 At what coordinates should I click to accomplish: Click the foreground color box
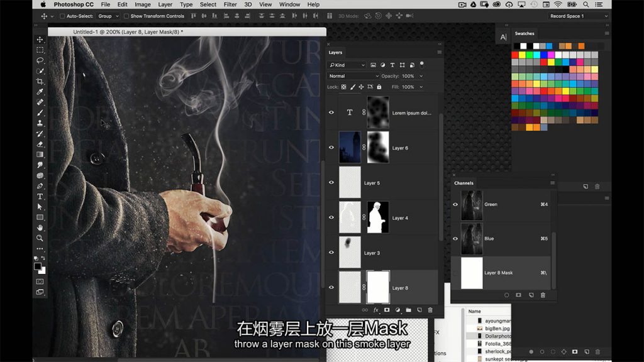click(x=37, y=266)
